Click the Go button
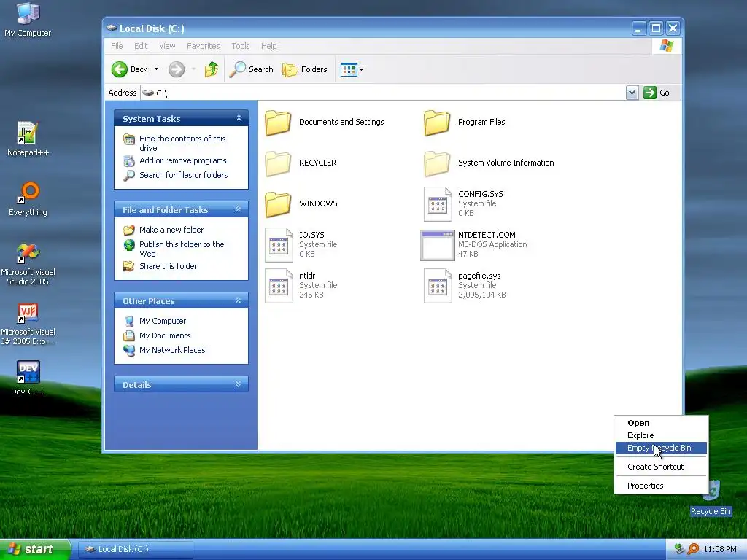The width and height of the screenshot is (747, 560). tap(657, 93)
